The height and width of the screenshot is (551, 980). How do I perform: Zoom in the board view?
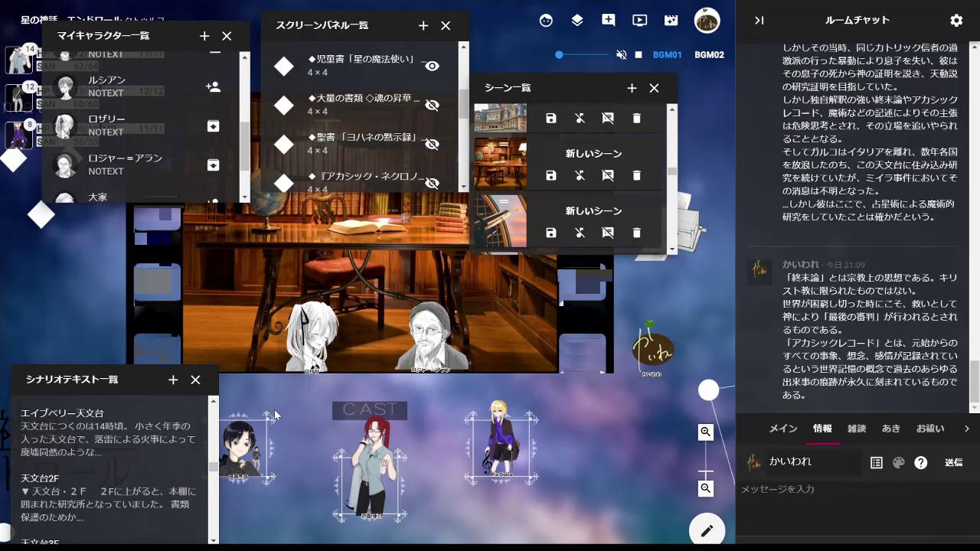[x=706, y=432]
